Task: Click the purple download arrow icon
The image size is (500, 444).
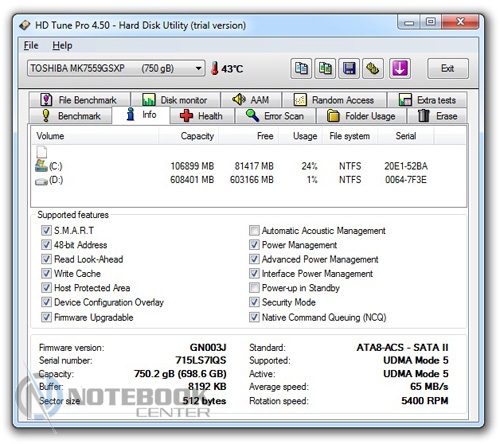Action: pyautogui.click(x=400, y=69)
